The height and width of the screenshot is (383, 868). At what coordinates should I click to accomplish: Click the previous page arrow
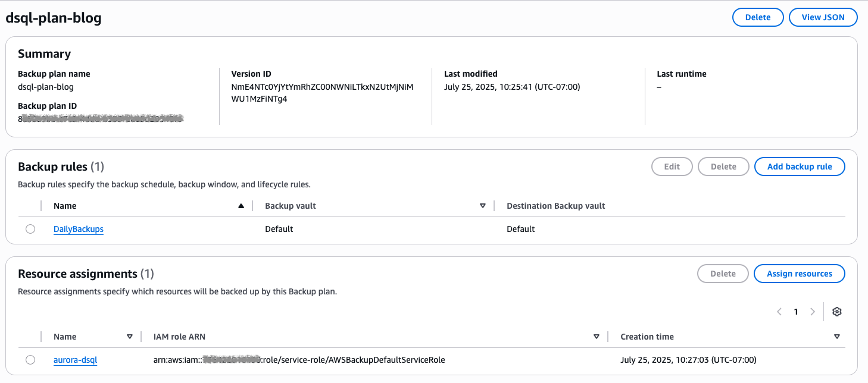tap(779, 311)
